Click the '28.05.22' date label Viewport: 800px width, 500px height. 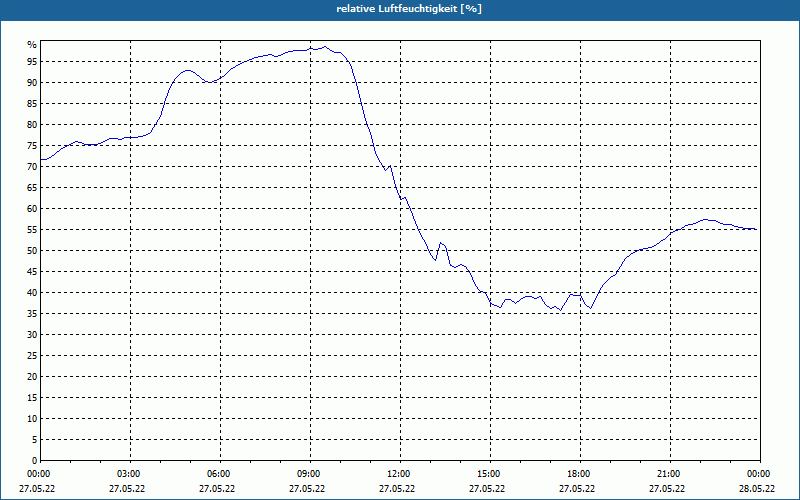pos(757,489)
